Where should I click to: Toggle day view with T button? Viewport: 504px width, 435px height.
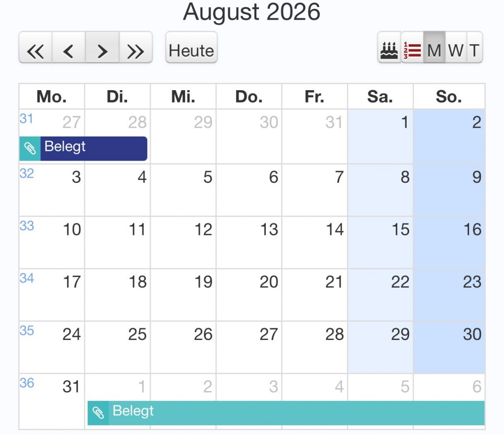(474, 50)
